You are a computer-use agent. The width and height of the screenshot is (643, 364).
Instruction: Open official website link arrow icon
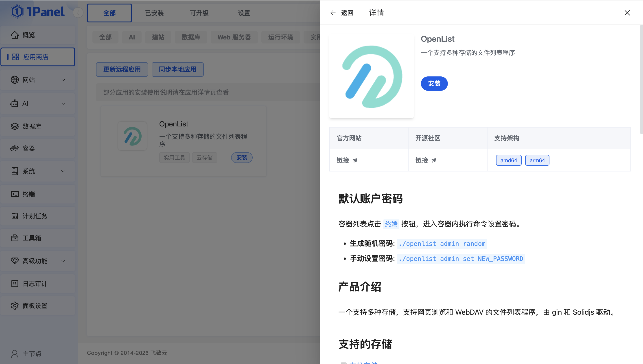pyautogui.click(x=355, y=160)
